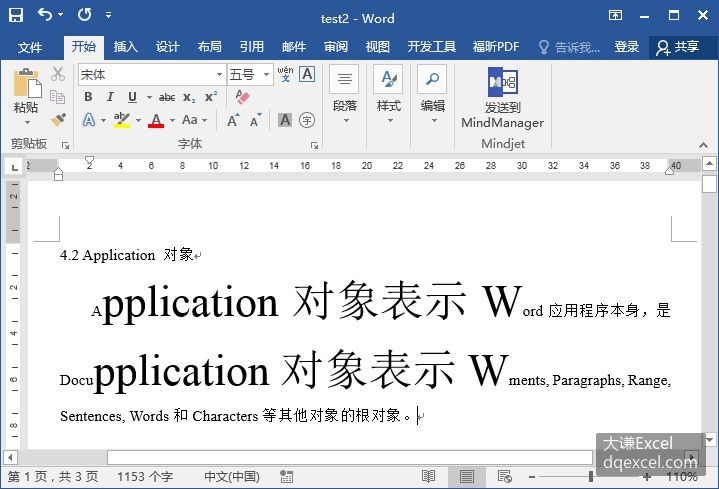719x489 pixels.
Task: Go to the 视图 tab
Action: pos(377,47)
